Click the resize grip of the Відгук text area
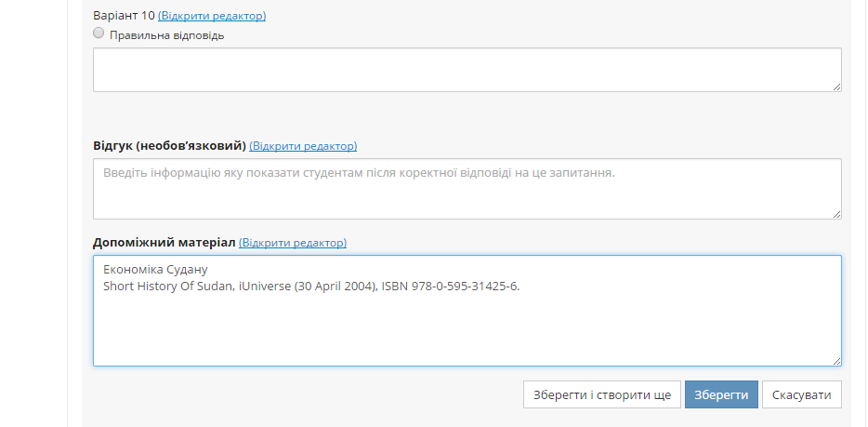The height and width of the screenshot is (427, 868). tap(836, 214)
